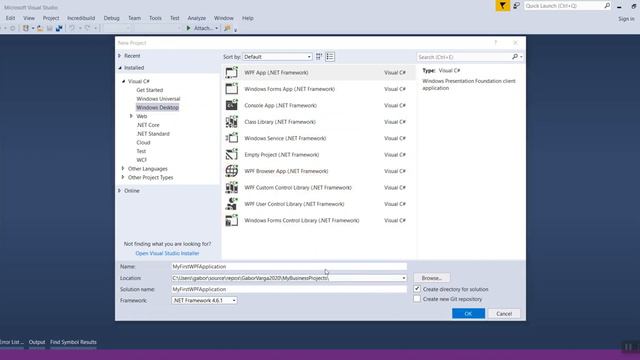Click the Sign in link

point(626,19)
